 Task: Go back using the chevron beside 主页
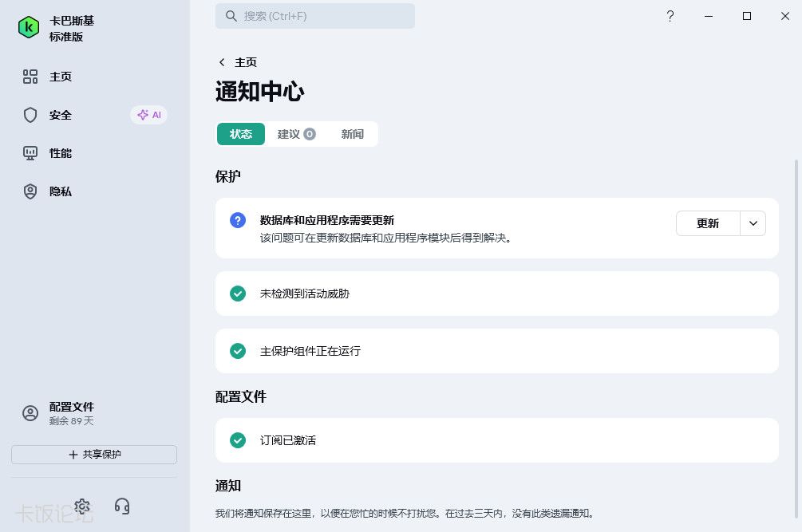(x=222, y=62)
